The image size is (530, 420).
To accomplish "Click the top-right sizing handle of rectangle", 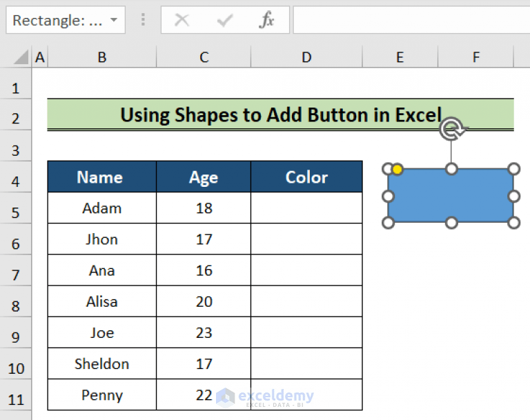I will point(513,168).
